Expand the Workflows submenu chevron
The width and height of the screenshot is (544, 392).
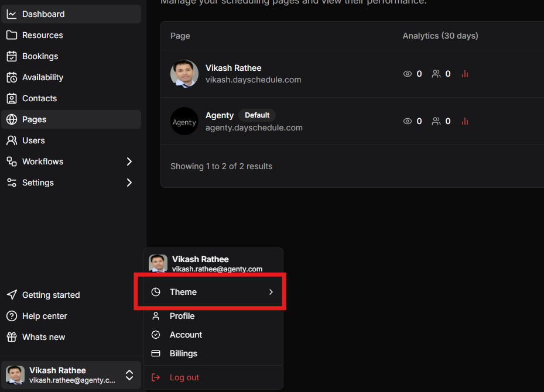click(129, 161)
